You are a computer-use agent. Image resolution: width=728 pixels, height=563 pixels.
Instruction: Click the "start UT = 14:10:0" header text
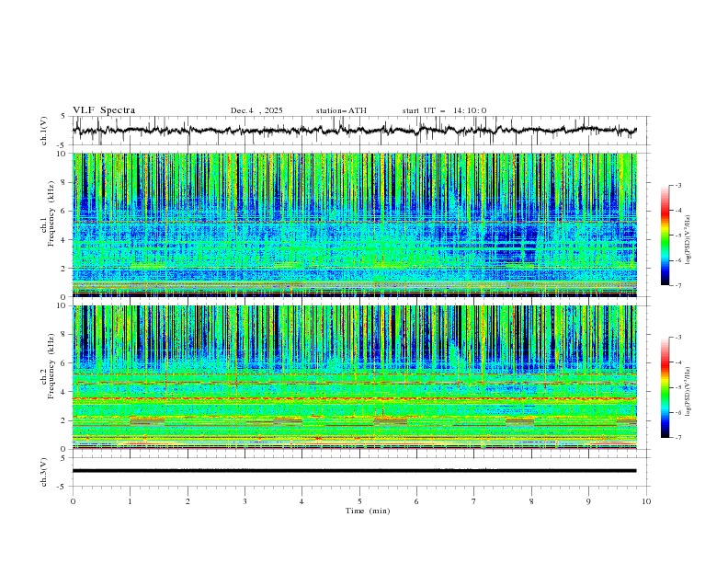click(x=444, y=110)
